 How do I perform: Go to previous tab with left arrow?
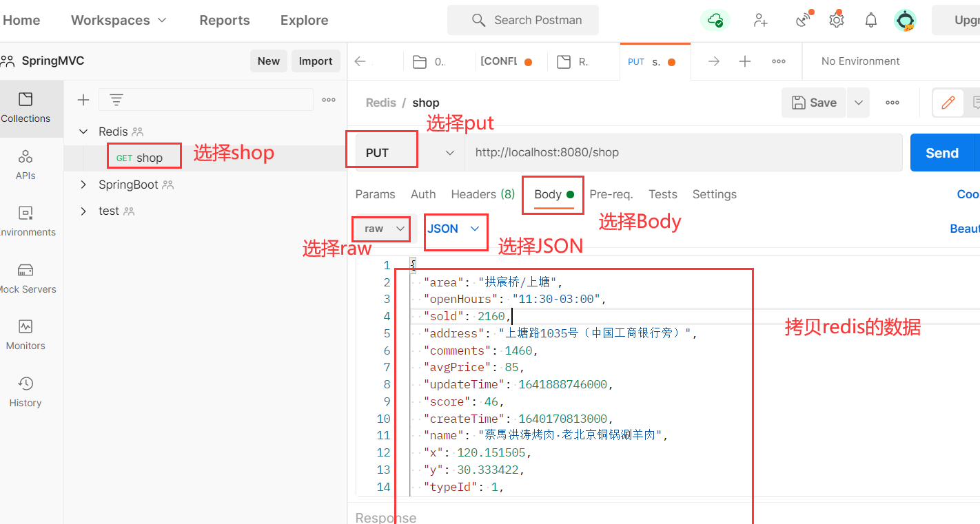360,61
